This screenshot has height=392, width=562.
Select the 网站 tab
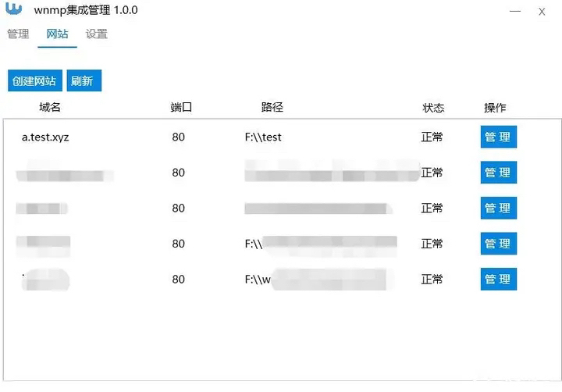57,34
